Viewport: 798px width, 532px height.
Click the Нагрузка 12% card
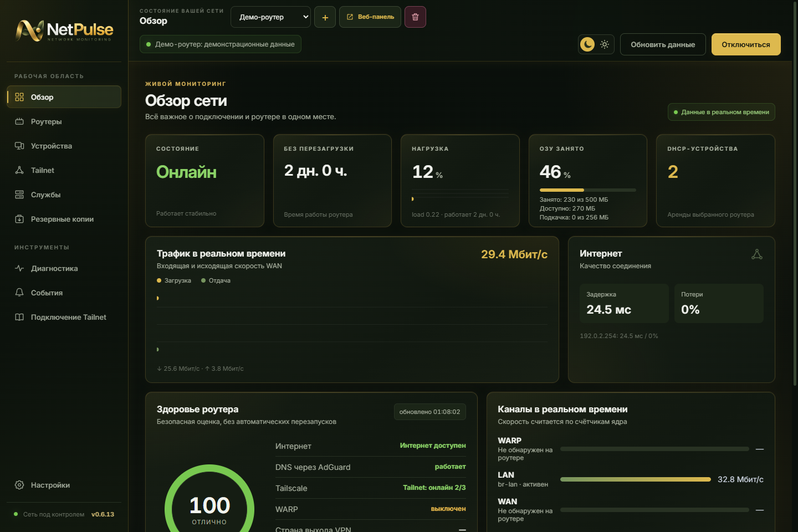460,181
